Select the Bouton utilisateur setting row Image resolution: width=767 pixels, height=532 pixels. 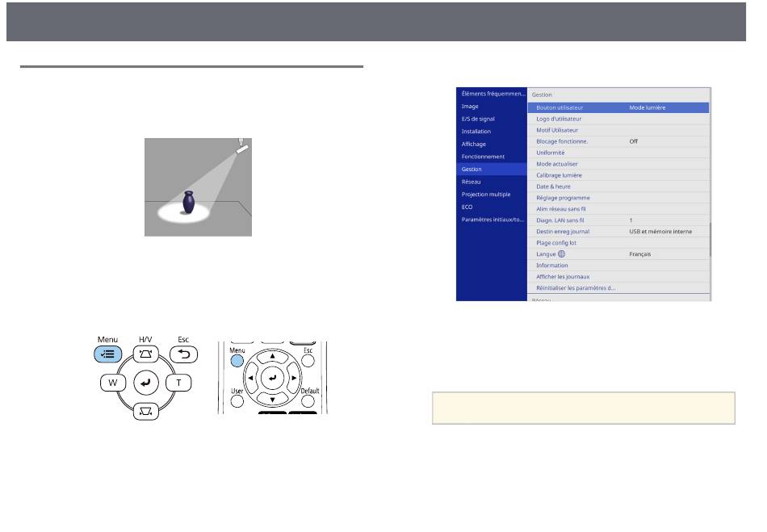pyautogui.click(x=618, y=107)
